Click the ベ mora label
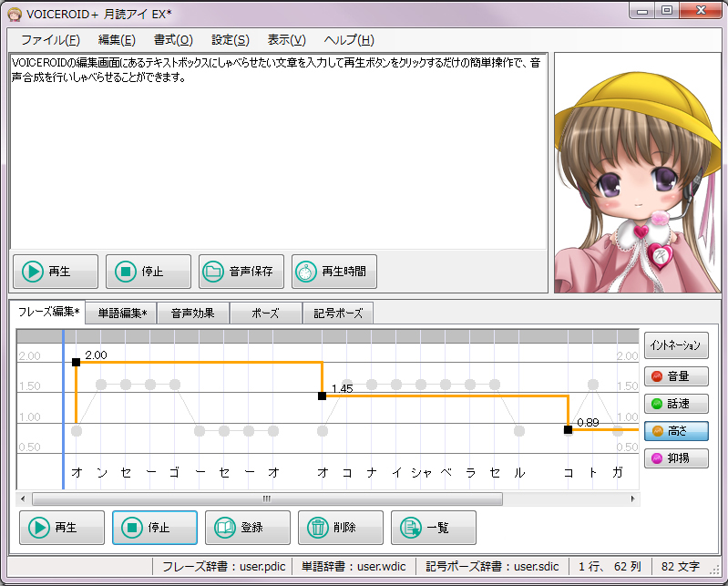Image resolution: width=728 pixels, height=586 pixels. click(446, 473)
